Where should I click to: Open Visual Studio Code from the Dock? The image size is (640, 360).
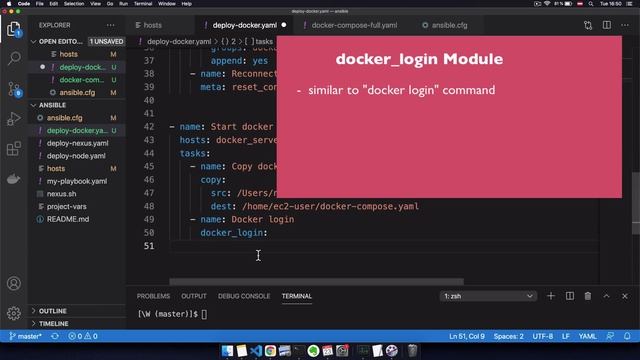coord(256,351)
